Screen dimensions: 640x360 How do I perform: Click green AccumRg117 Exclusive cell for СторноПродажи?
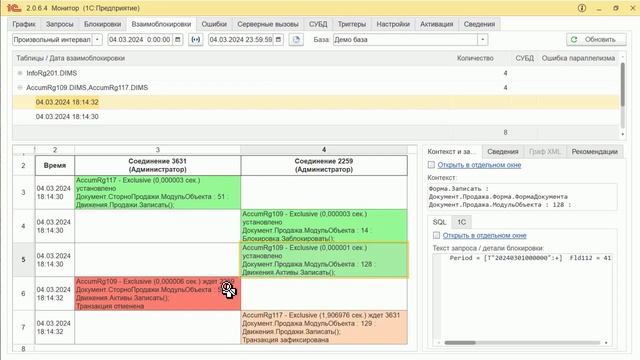pos(158,192)
